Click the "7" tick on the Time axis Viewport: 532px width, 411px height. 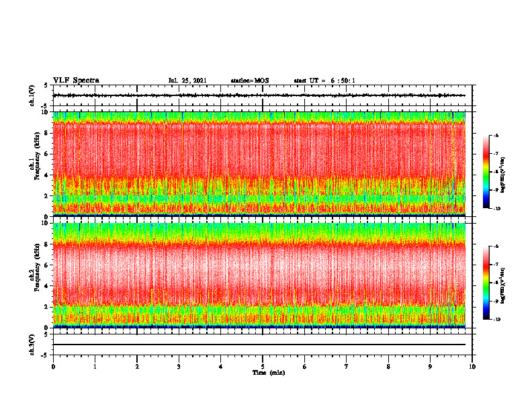[347, 367]
